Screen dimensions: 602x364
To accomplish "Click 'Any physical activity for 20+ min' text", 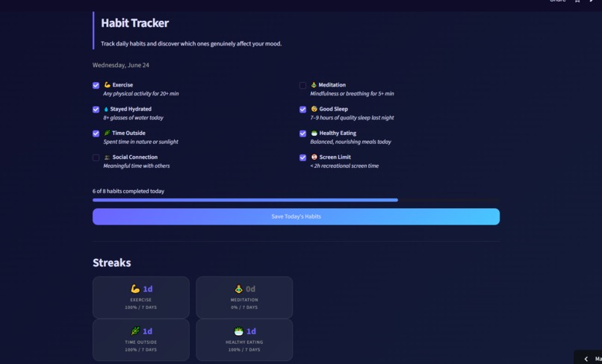I will point(141,93).
